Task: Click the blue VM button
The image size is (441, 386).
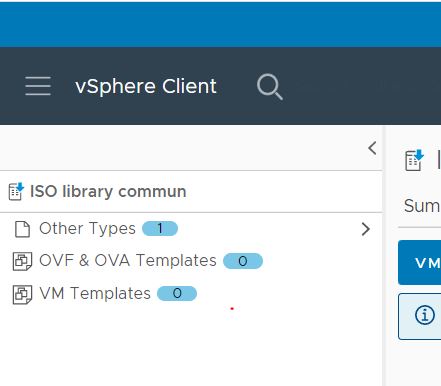Action: click(420, 263)
